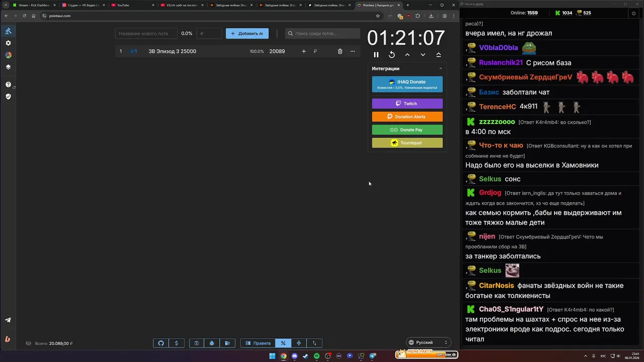Click the double-up timer arrow icon
644x362 pixels.
click(438, 55)
